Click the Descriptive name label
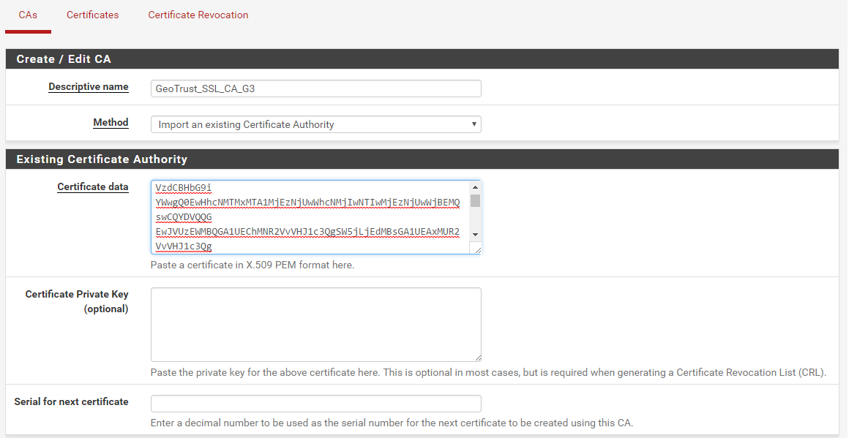This screenshot has height=438, width=868. (x=89, y=87)
